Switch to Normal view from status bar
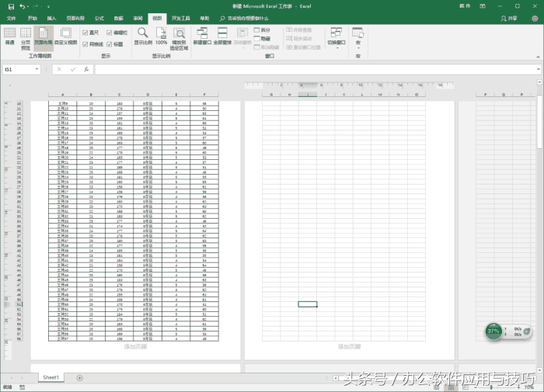Image resolution: width=544 pixels, height=392 pixels. (437, 387)
